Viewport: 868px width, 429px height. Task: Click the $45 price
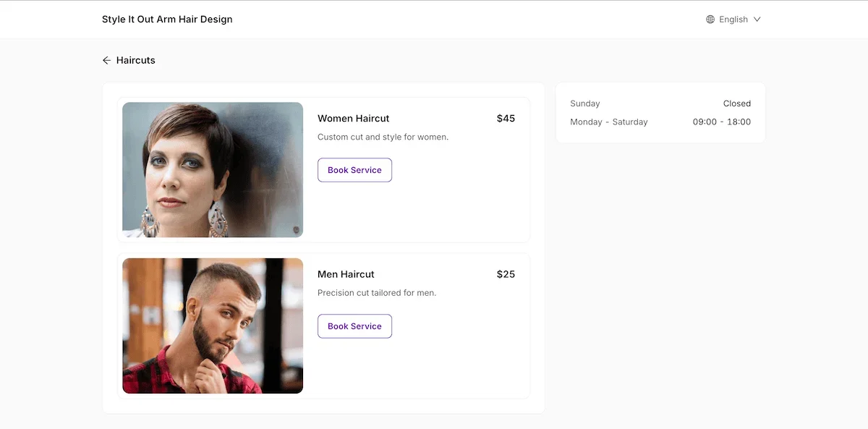pos(506,119)
